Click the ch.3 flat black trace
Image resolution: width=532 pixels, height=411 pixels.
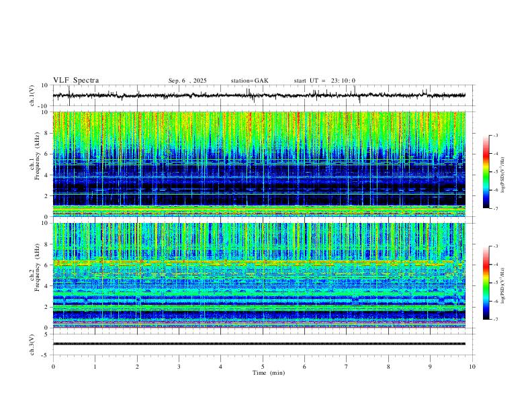tap(259, 344)
